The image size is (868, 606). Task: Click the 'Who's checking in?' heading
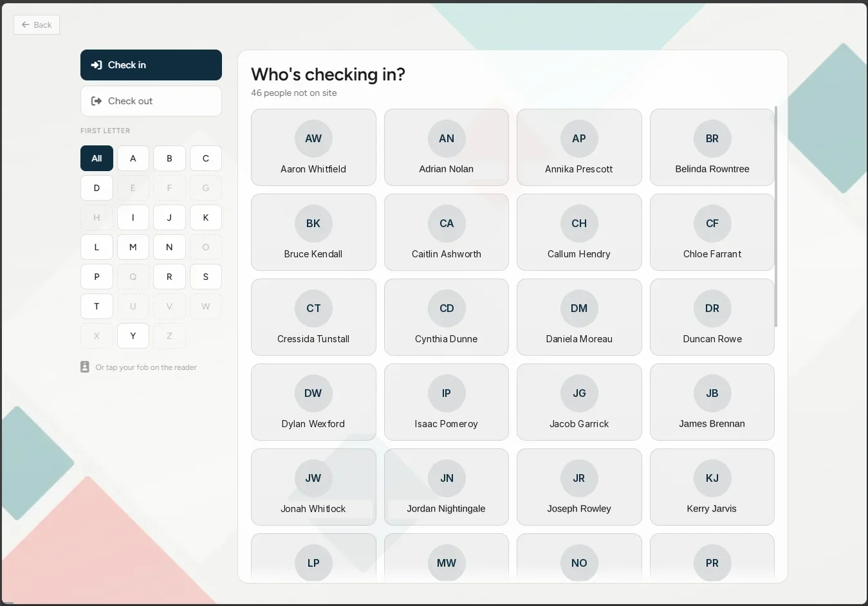[328, 75]
